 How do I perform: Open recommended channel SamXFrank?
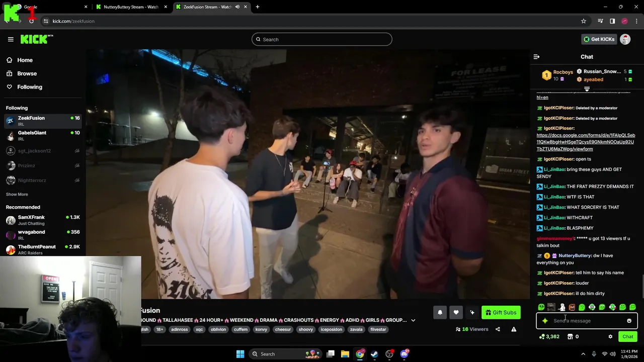43,220
